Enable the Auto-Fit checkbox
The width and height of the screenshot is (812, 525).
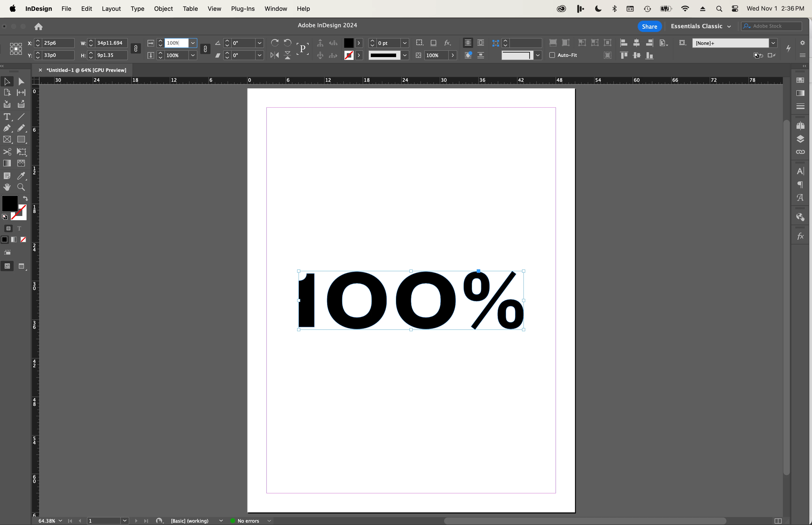point(552,55)
